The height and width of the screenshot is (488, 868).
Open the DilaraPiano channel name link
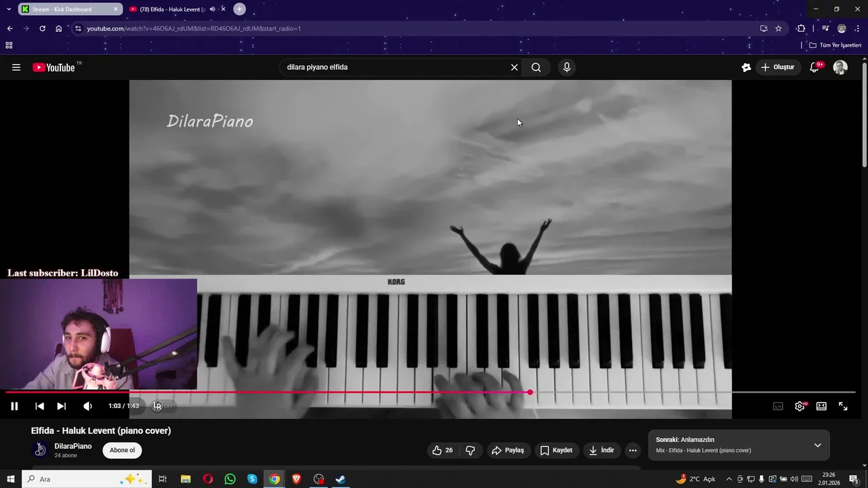point(73,446)
